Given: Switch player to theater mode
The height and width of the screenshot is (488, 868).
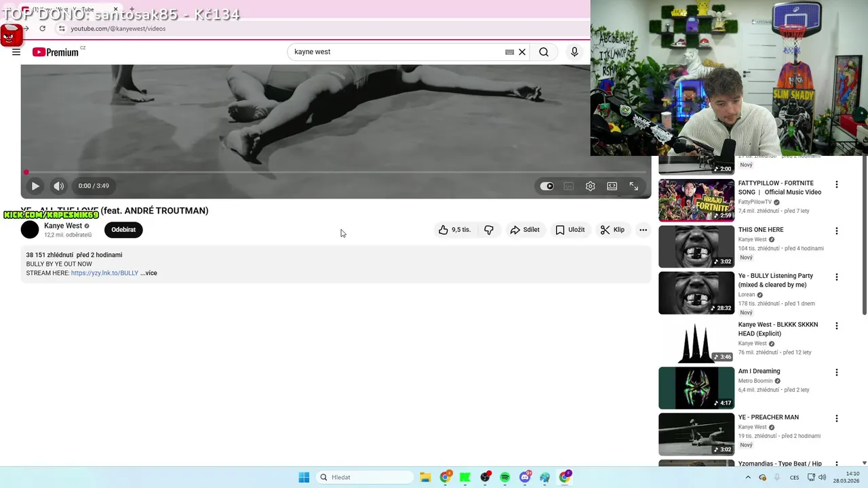Looking at the screenshot, I should click(612, 186).
